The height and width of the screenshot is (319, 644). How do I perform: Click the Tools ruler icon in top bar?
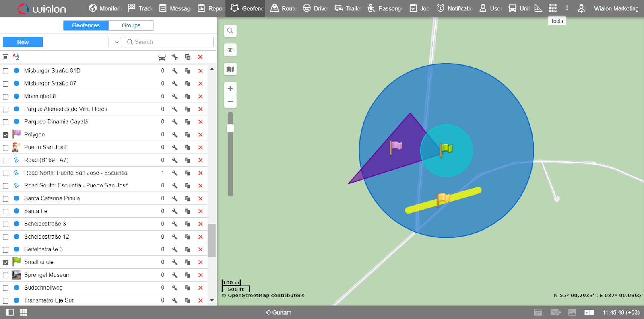click(x=538, y=8)
